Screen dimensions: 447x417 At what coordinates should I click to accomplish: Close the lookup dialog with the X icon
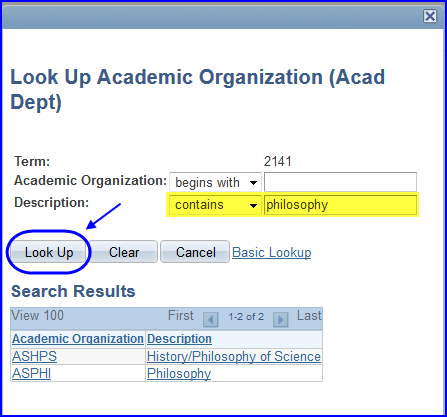click(430, 16)
